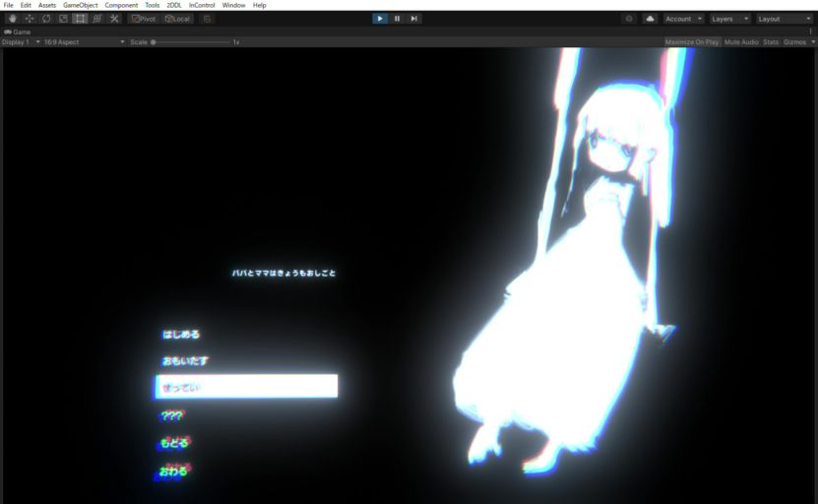Stop play mode with Play button
Screen dimensions: 818x504
click(x=380, y=19)
